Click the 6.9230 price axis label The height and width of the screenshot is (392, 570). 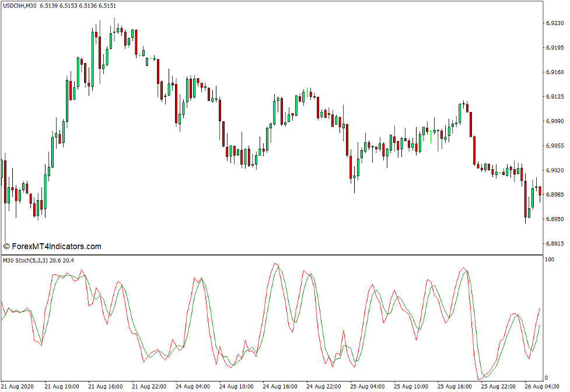click(x=554, y=23)
